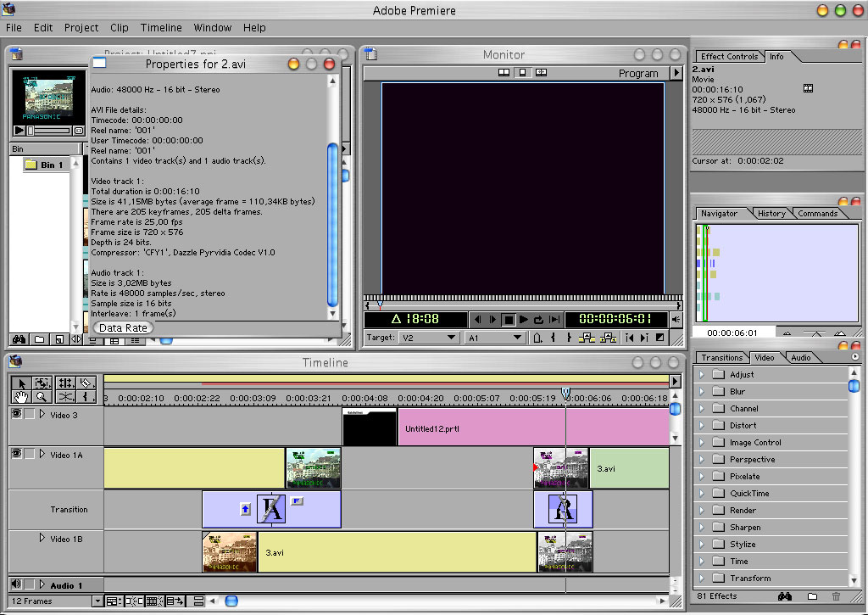Click the Data Rate button
868x615 pixels.
click(123, 328)
